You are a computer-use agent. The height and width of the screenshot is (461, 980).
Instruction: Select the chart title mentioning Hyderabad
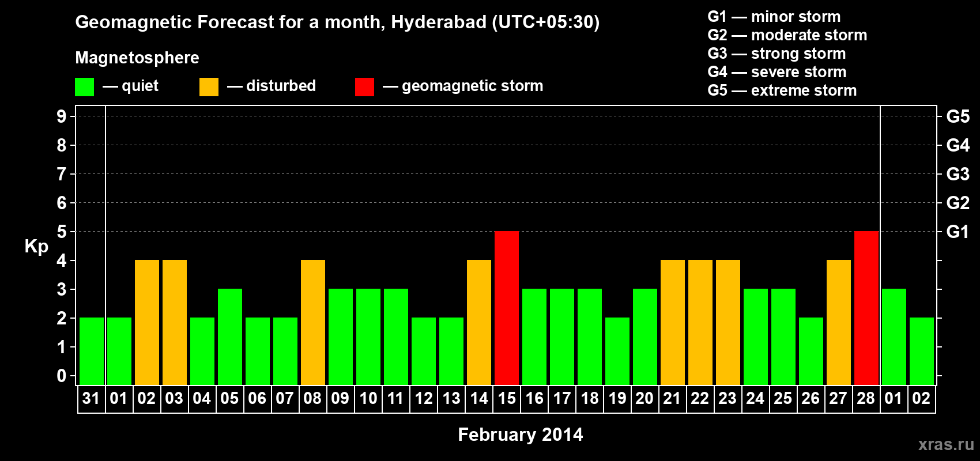337,22
